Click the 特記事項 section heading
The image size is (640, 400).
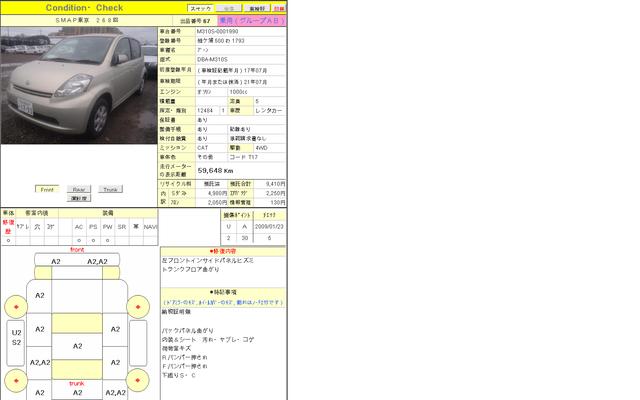coord(223,293)
